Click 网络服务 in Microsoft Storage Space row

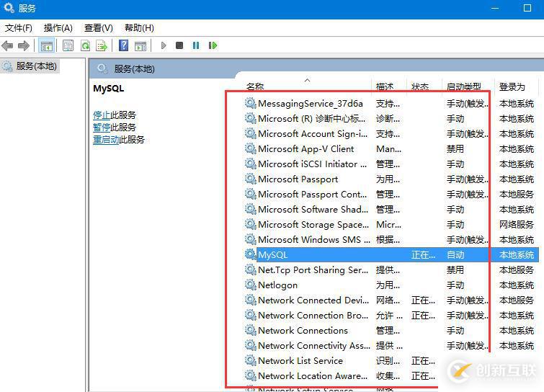tap(516, 224)
